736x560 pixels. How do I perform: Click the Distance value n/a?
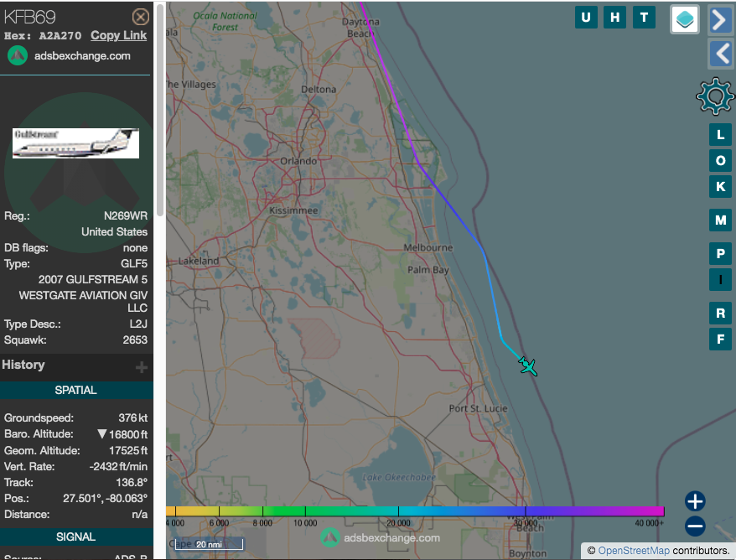pyautogui.click(x=140, y=515)
